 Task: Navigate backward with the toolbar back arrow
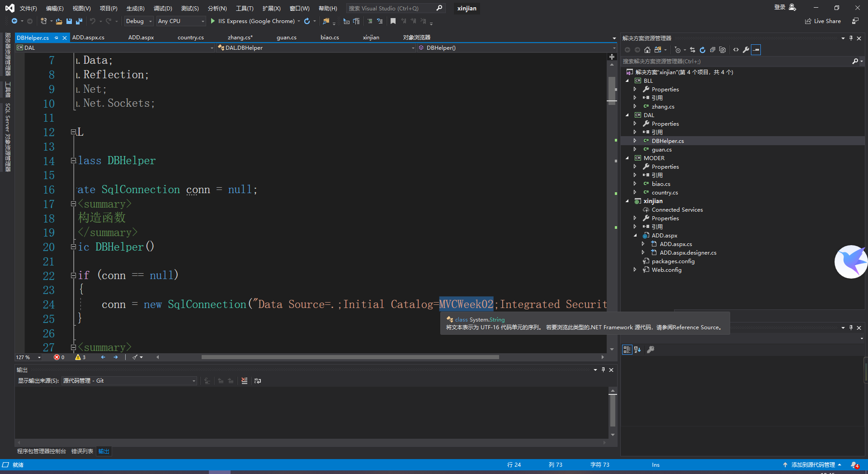tap(14, 21)
